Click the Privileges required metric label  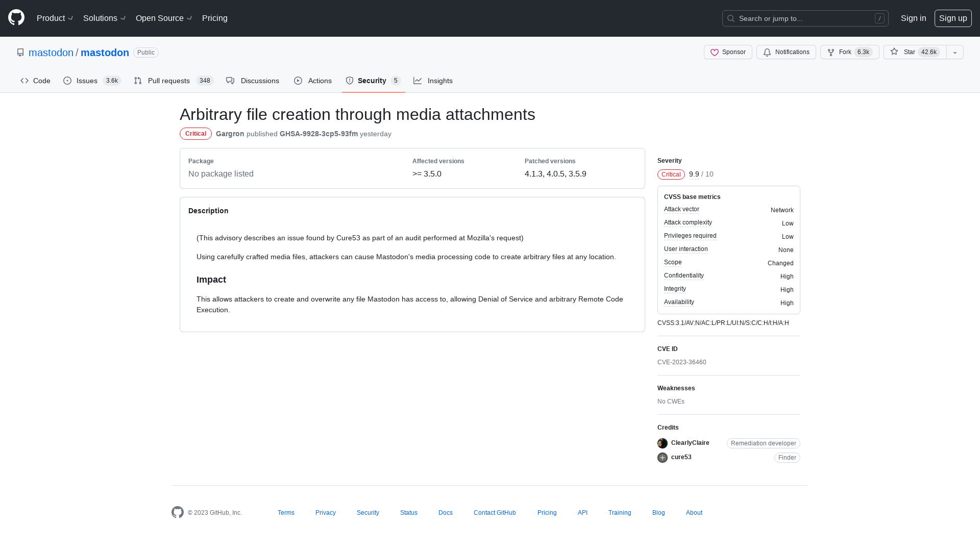[x=690, y=236]
